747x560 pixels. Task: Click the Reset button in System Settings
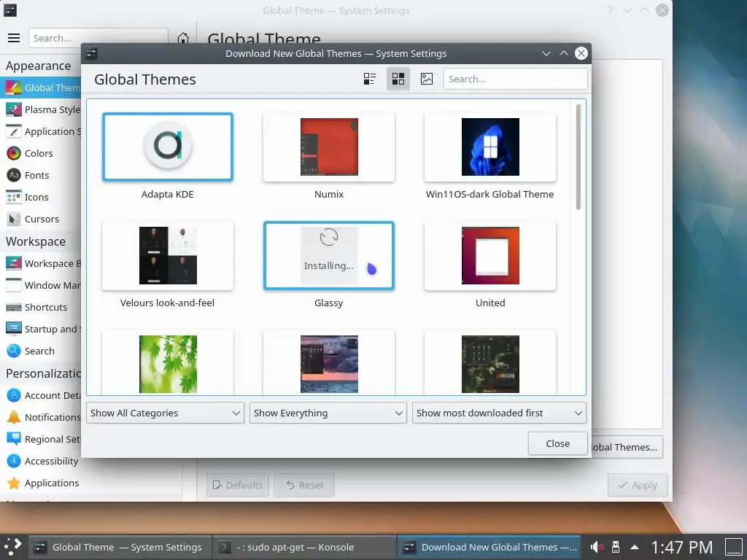point(304,485)
